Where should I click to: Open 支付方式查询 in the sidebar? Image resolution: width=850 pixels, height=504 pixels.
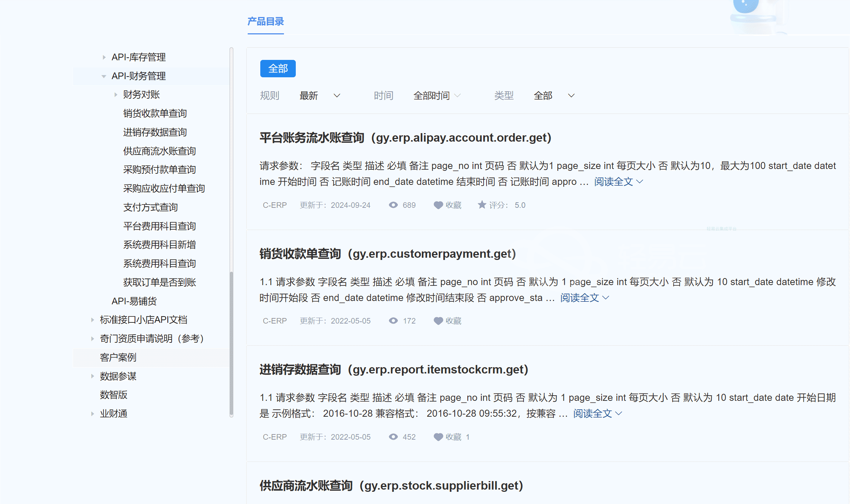(x=150, y=207)
